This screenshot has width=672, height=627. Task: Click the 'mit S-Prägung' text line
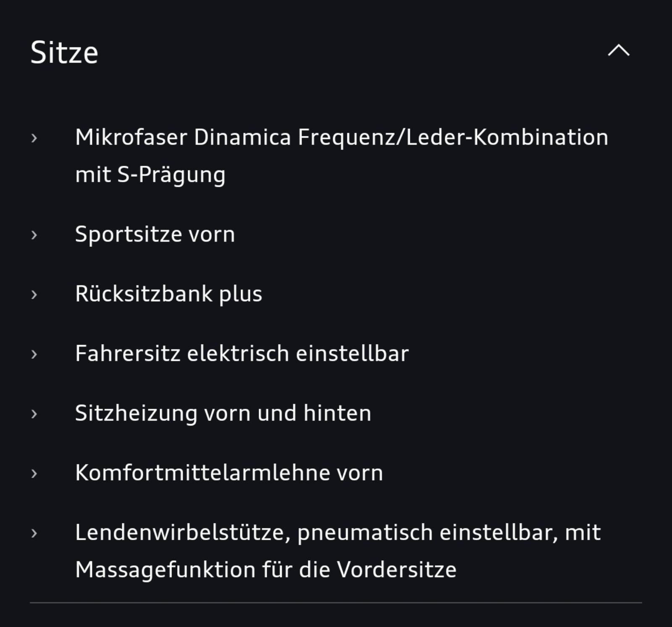coord(150,175)
